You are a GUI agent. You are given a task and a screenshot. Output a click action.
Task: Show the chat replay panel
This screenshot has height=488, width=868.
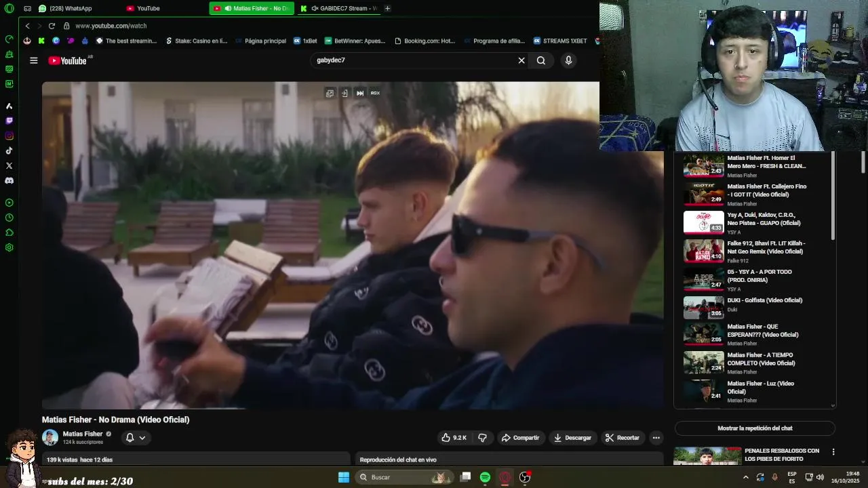pyautogui.click(x=755, y=428)
